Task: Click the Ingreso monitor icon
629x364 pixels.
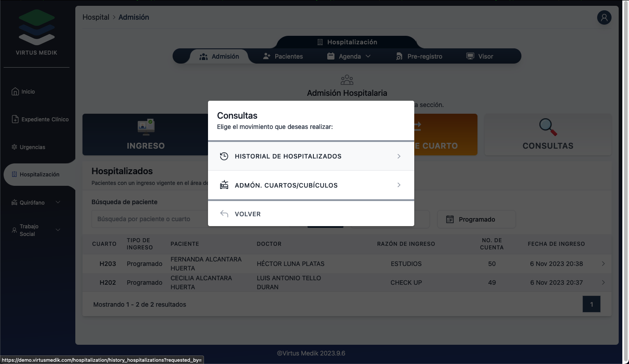Action: coord(146,127)
